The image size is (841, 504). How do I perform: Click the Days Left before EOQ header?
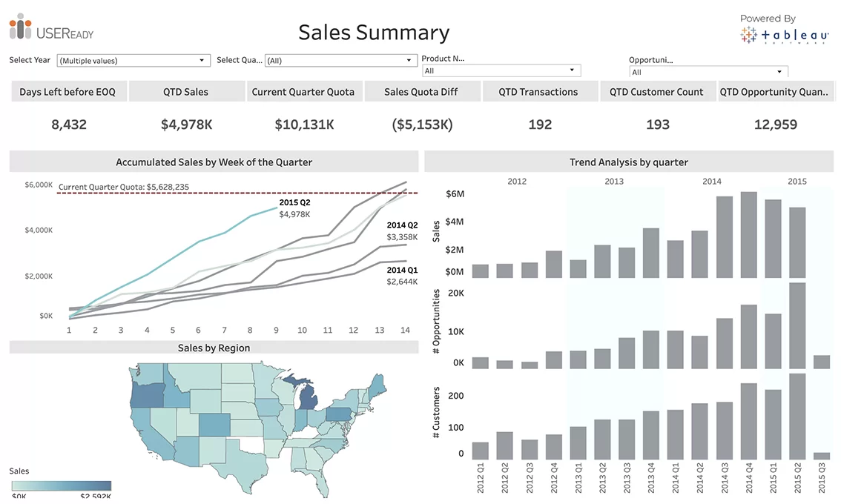point(67,92)
